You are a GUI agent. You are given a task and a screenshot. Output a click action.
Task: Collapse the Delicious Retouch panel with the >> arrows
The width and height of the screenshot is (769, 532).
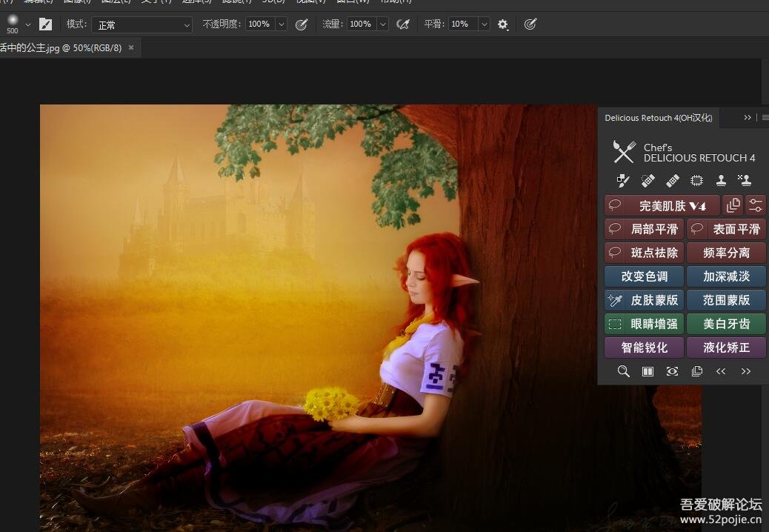(x=748, y=118)
